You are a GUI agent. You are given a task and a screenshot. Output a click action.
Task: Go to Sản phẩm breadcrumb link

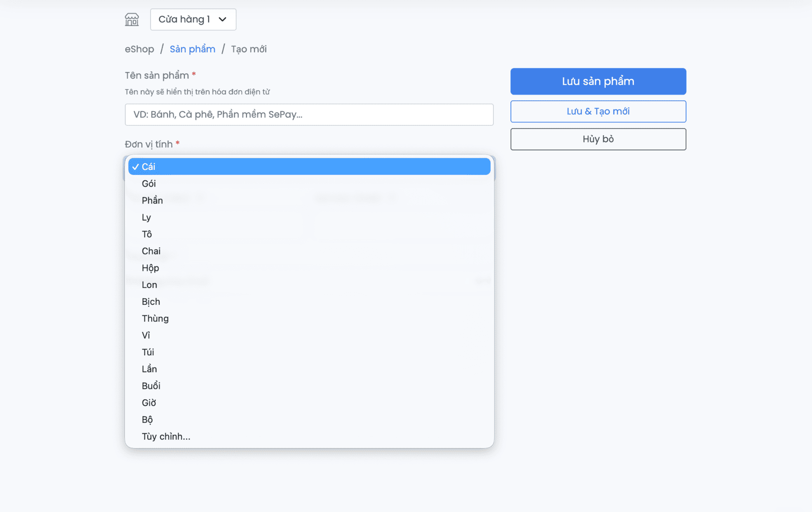(192, 49)
